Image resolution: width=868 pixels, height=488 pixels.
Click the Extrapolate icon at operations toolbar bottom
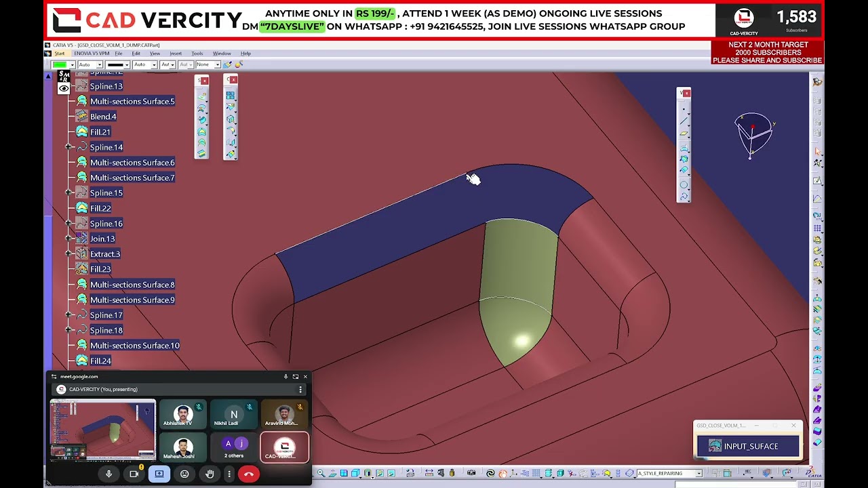[231, 154]
